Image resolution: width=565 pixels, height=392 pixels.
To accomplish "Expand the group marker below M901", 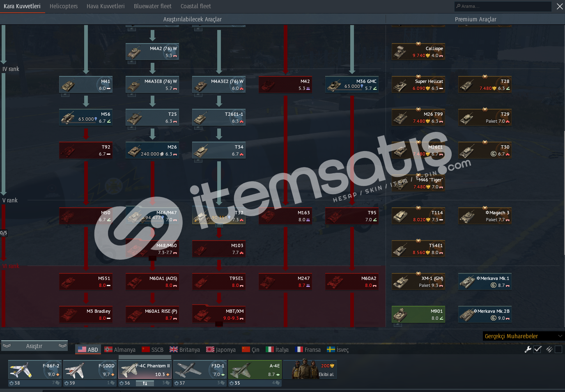I will tap(398, 325).
